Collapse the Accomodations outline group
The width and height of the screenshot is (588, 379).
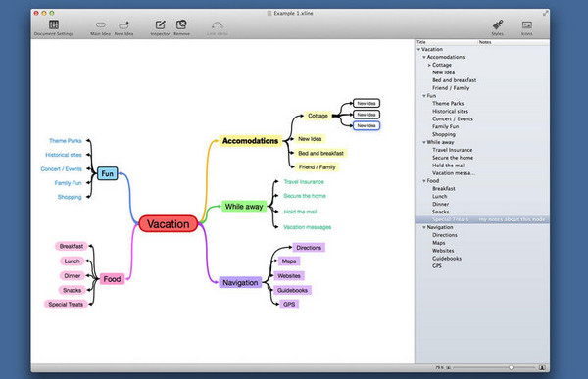(x=424, y=57)
